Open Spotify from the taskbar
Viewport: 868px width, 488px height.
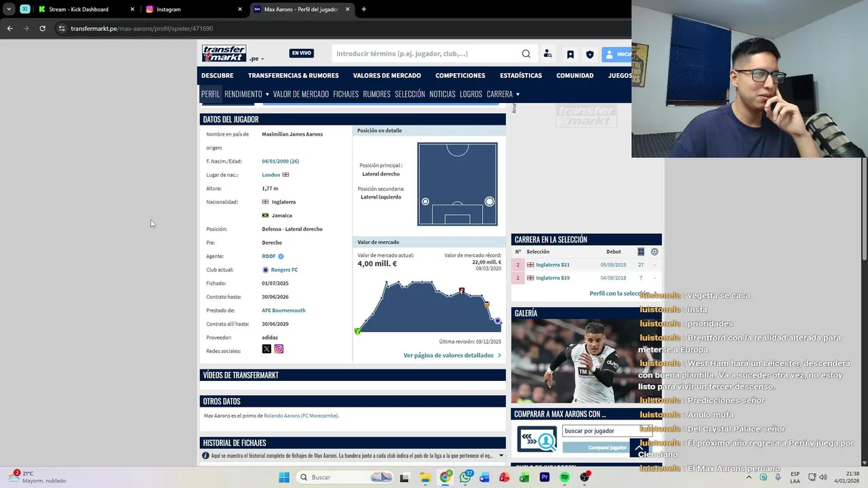[x=565, y=477]
